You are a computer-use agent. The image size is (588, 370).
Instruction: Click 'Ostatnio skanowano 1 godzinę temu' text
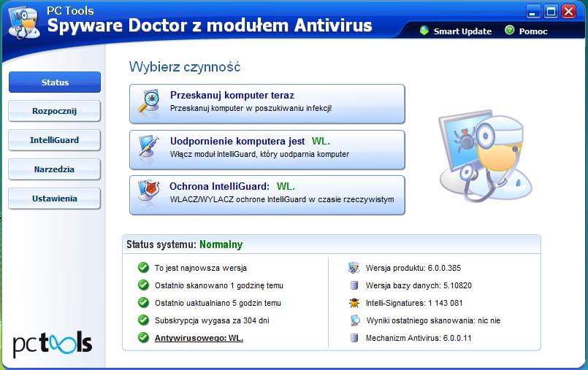[x=219, y=285]
